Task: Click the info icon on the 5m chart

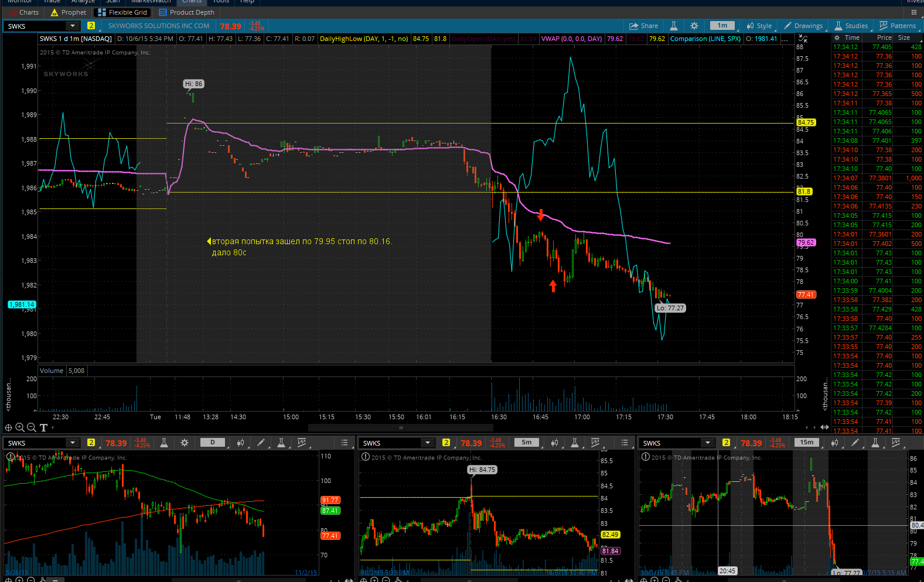Action: [x=366, y=457]
